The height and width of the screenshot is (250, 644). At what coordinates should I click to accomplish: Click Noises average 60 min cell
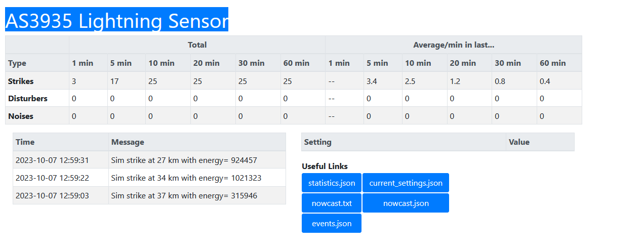(x=559, y=116)
